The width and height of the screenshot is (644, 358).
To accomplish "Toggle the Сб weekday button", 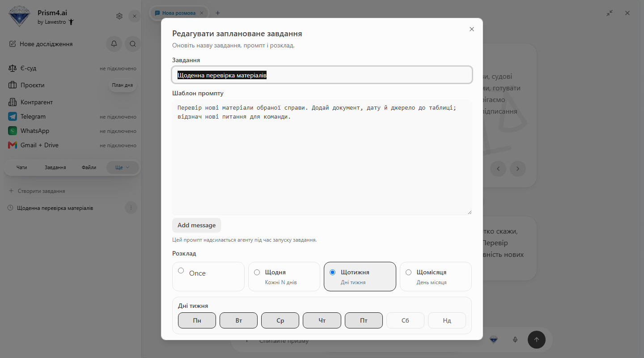I will tap(405, 320).
